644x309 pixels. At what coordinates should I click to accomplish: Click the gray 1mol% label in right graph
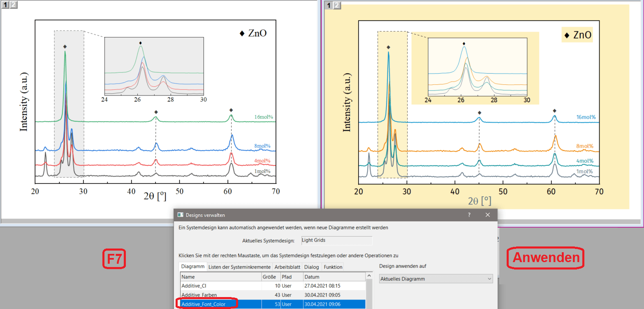click(x=584, y=172)
